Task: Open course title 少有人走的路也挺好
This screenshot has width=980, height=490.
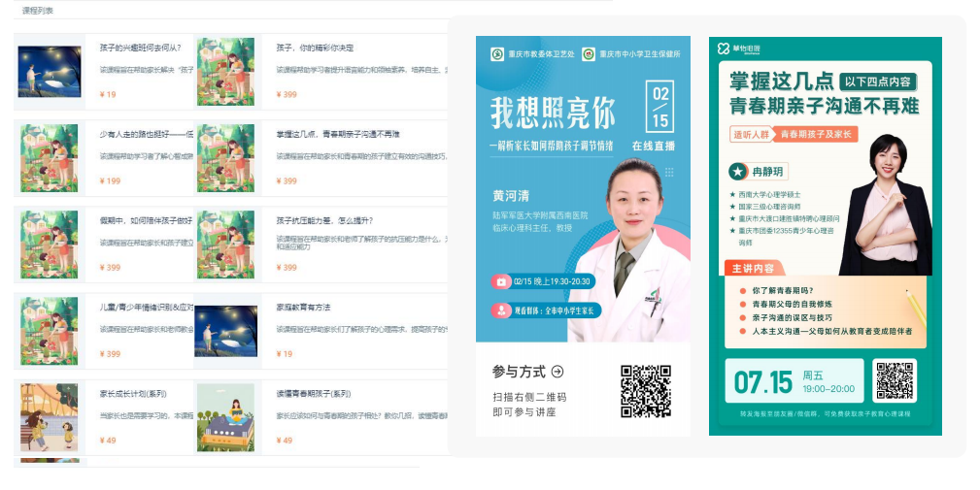Action: [147, 134]
